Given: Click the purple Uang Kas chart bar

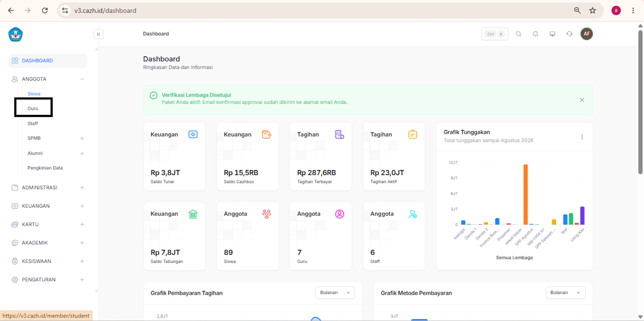Looking at the screenshot, I should point(582,216).
